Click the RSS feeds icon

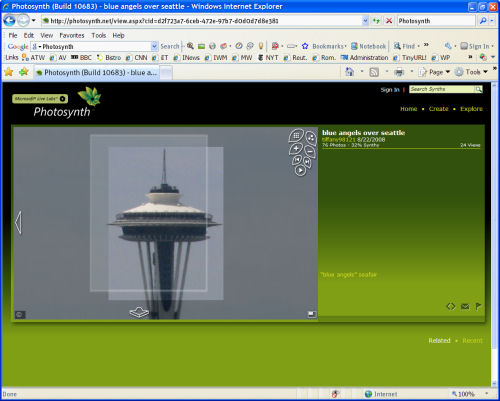[374, 72]
